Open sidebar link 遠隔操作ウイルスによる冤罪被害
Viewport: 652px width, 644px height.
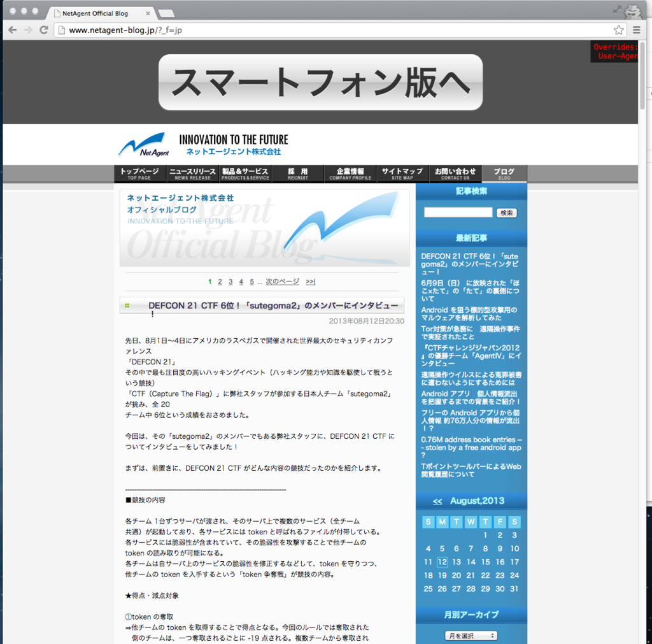click(471, 378)
